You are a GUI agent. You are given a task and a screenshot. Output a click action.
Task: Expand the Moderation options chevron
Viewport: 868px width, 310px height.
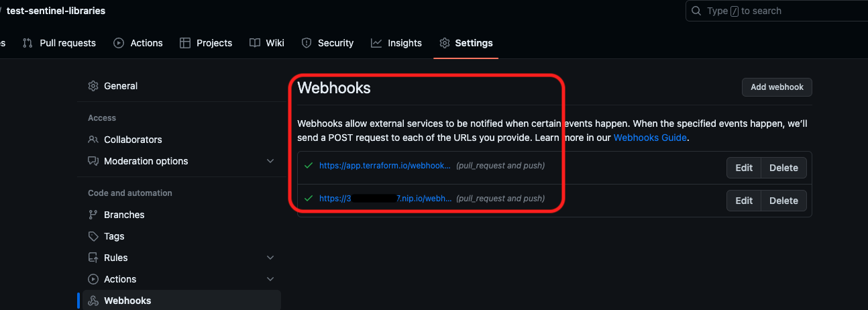(x=270, y=161)
